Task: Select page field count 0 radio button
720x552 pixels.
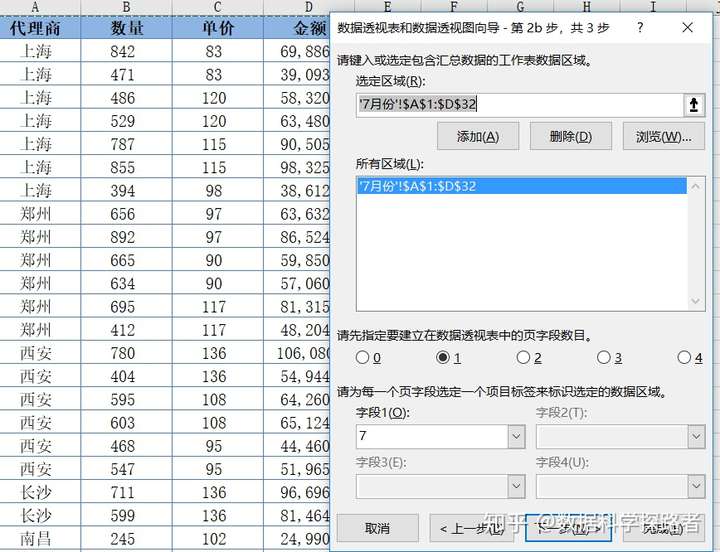Action: click(362, 357)
